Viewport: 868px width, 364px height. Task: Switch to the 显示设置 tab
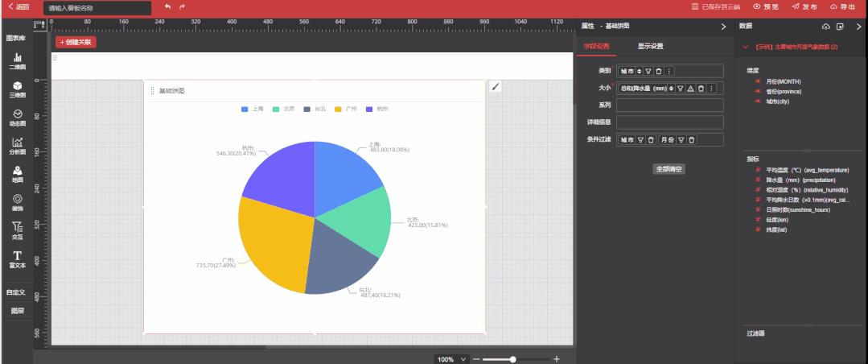651,47
